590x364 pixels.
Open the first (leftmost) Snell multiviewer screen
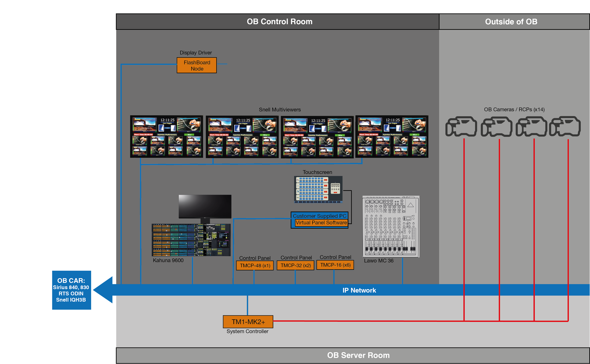(x=167, y=137)
